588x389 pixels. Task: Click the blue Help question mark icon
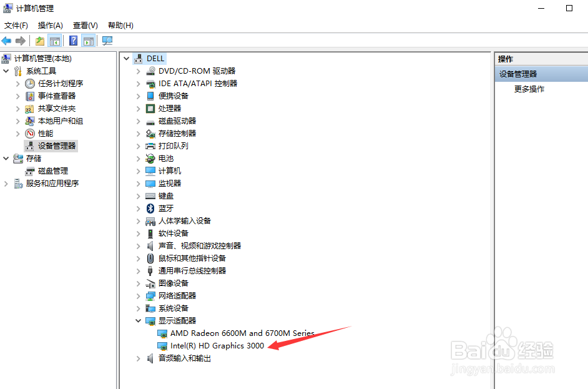click(74, 41)
